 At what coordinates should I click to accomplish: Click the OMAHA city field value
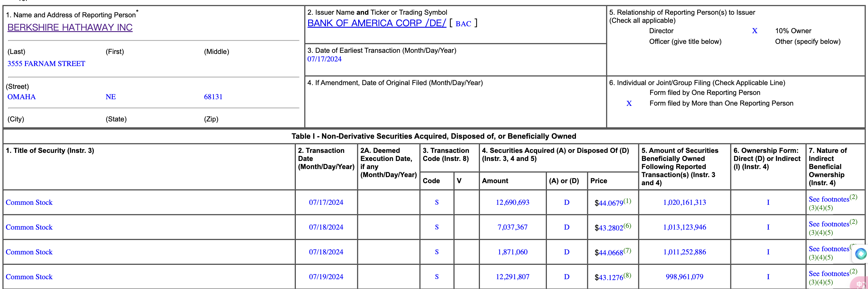click(22, 97)
